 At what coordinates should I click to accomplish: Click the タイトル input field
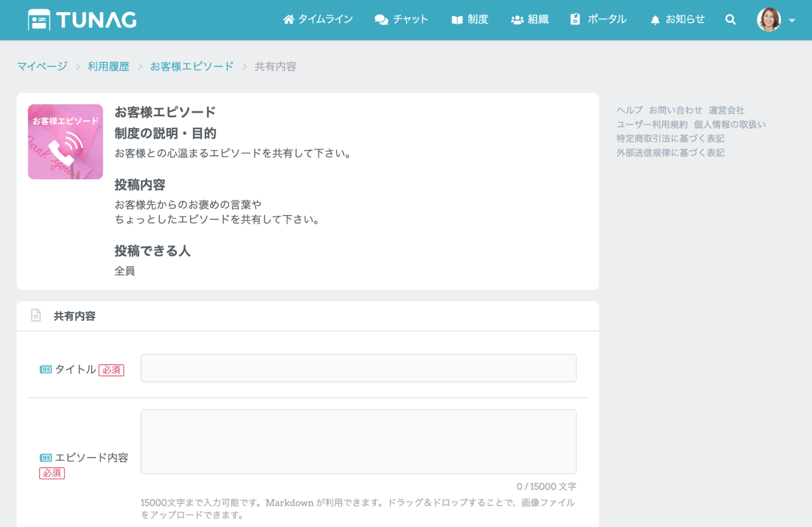(x=358, y=368)
